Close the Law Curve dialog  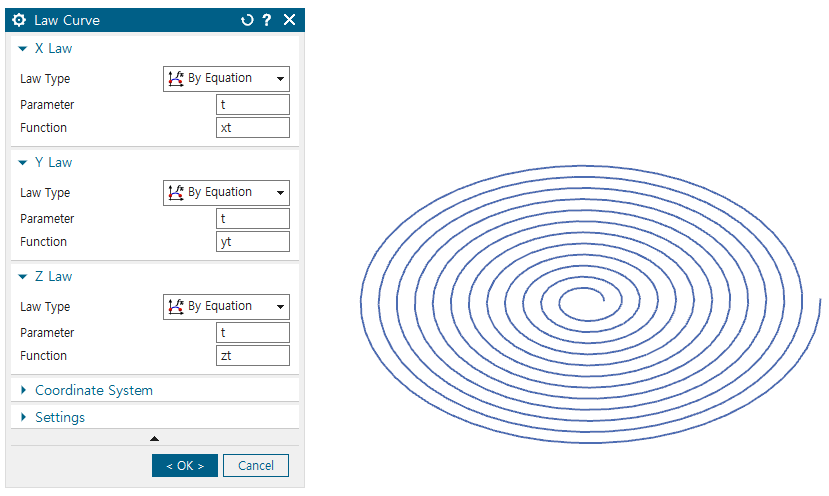(289, 20)
